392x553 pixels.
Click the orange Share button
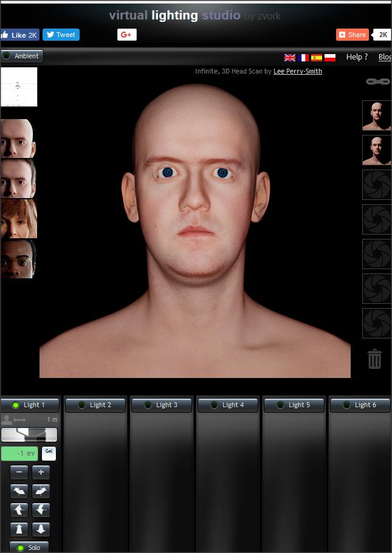(352, 35)
